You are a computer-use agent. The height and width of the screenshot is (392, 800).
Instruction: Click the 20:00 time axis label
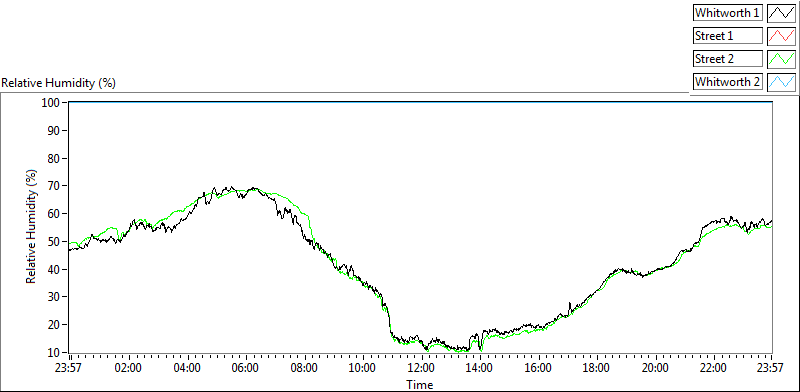[x=655, y=368]
